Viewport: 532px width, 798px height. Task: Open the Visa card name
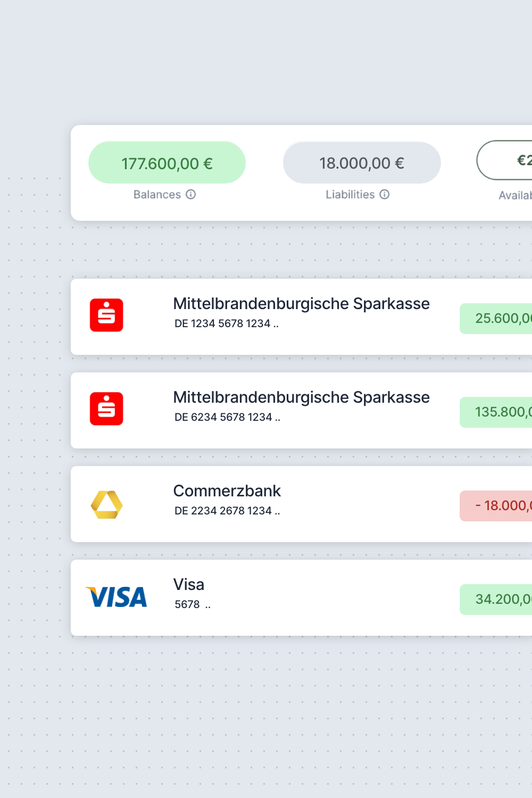(x=189, y=584)
